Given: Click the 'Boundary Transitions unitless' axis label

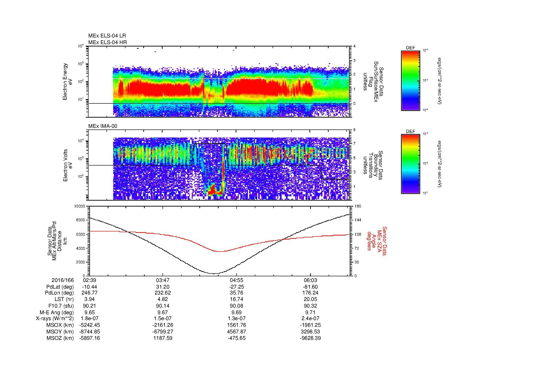Looking at the screenshot, I should [373, 165].
